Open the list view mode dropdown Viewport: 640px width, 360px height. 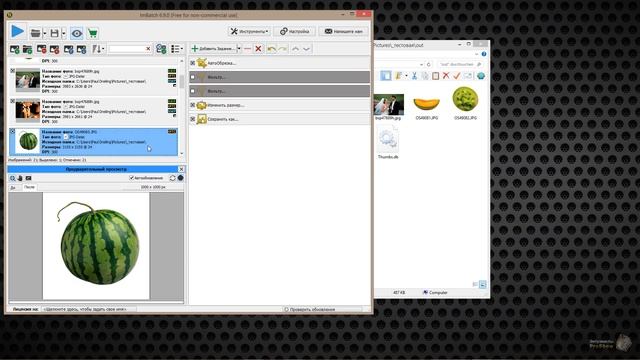pos(177,49)
